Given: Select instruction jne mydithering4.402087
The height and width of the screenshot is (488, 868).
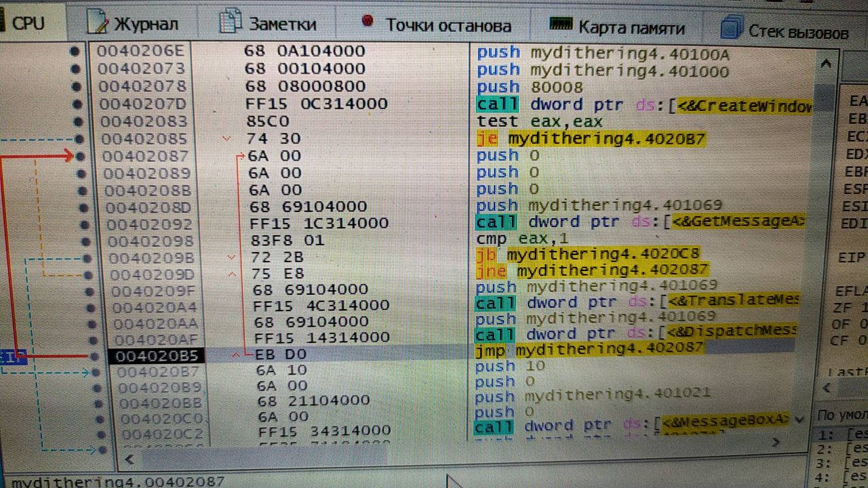Looking at the screenshot, I should pyautogui.click(x=590, y=270).
